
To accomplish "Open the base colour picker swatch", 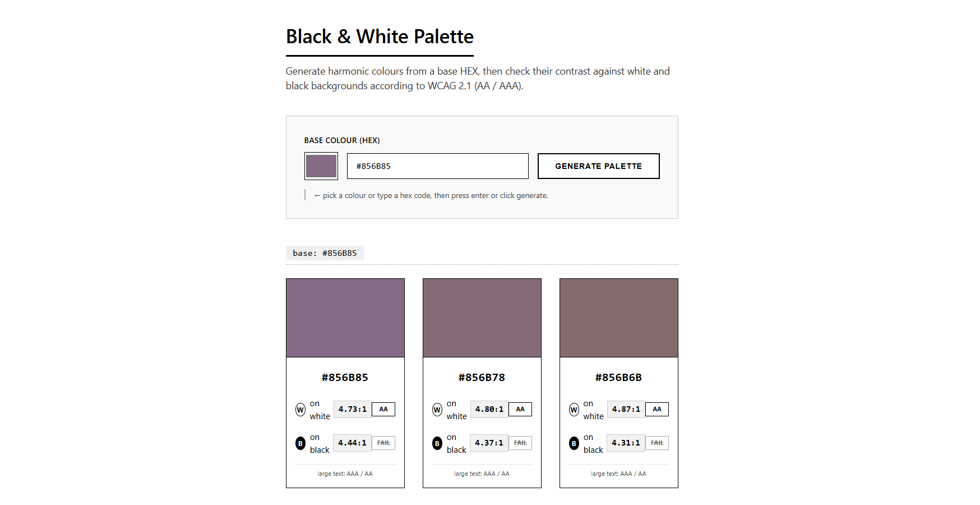I will [x=321, y=166].
